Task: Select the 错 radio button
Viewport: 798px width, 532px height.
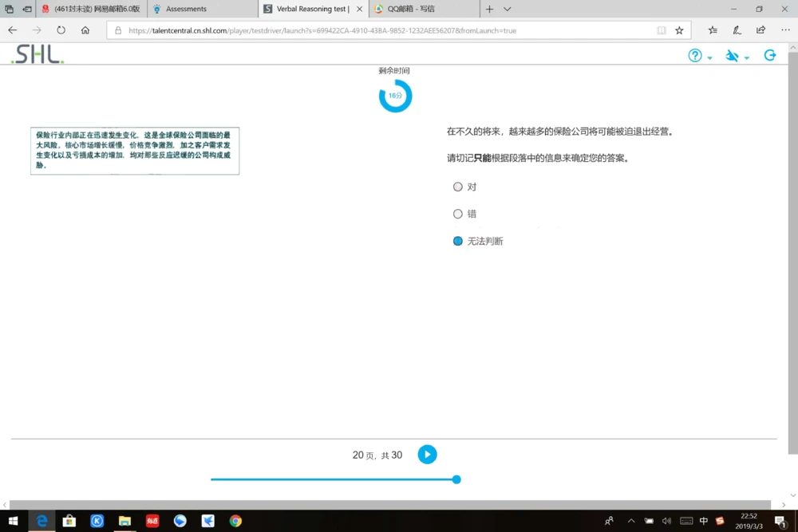Action: [x=457, y=213]
